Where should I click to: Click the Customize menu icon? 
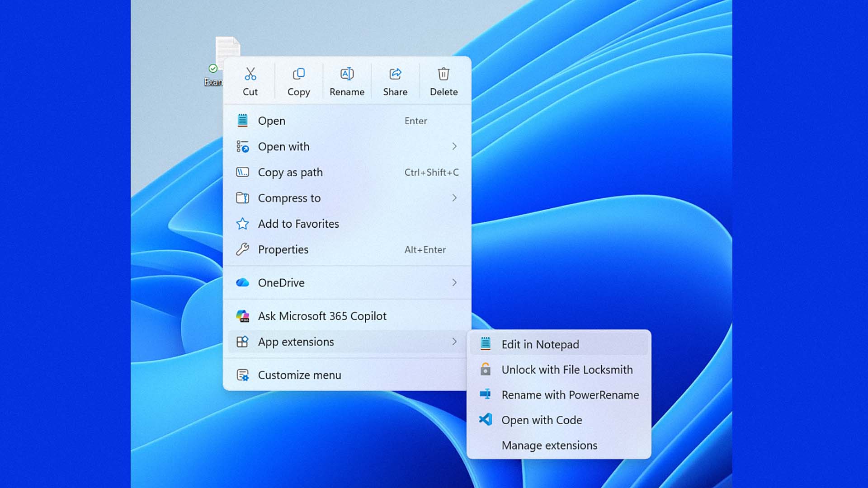(x=243, y=375)
